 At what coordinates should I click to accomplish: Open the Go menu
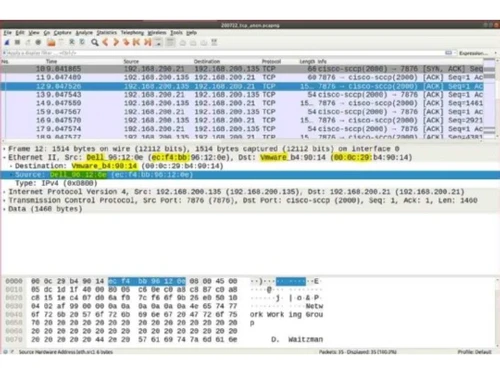pos(47,33)
